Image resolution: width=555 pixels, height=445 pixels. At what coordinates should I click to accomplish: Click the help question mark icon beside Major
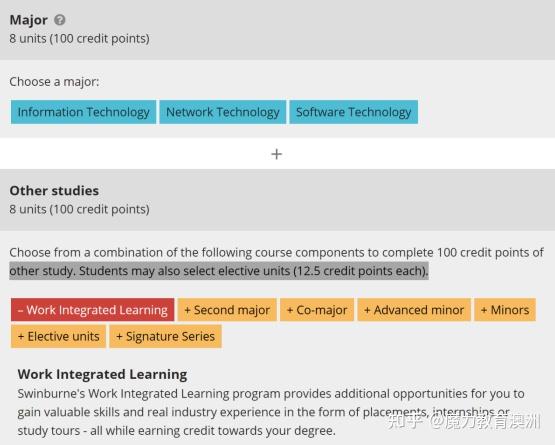[60, 20]
